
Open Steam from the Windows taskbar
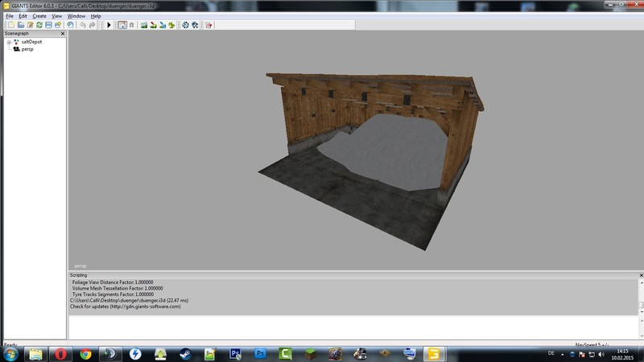(184, 353)
